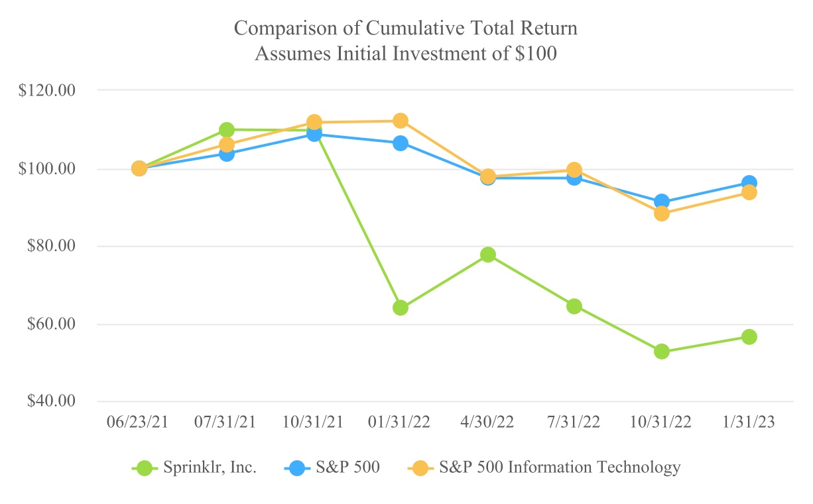Click the blue S&P 500 legend marker

coord(298,468)
